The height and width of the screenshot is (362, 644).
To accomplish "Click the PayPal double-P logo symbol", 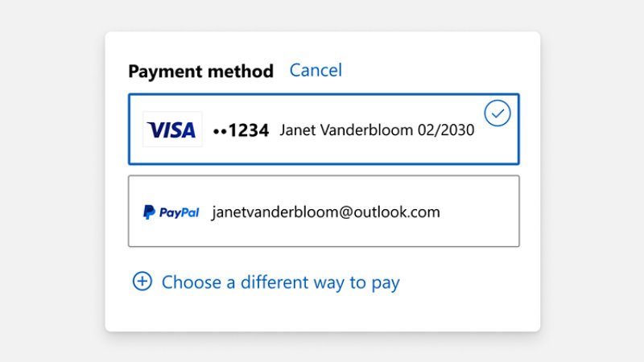I will pos(149,212).
